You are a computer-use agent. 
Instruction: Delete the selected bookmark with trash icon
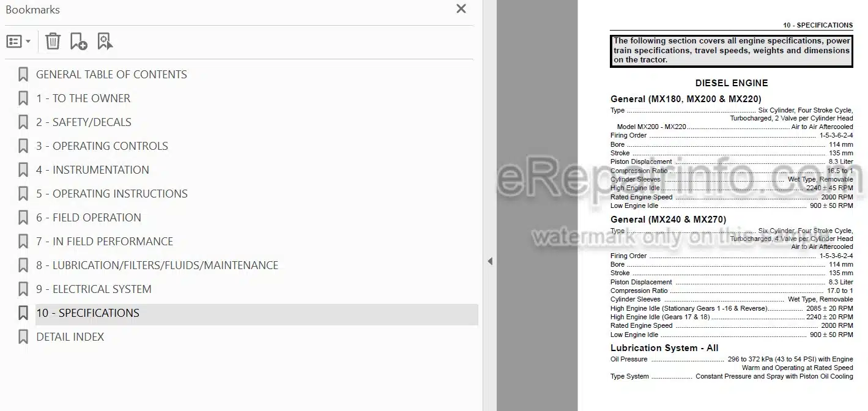[53, 42]
